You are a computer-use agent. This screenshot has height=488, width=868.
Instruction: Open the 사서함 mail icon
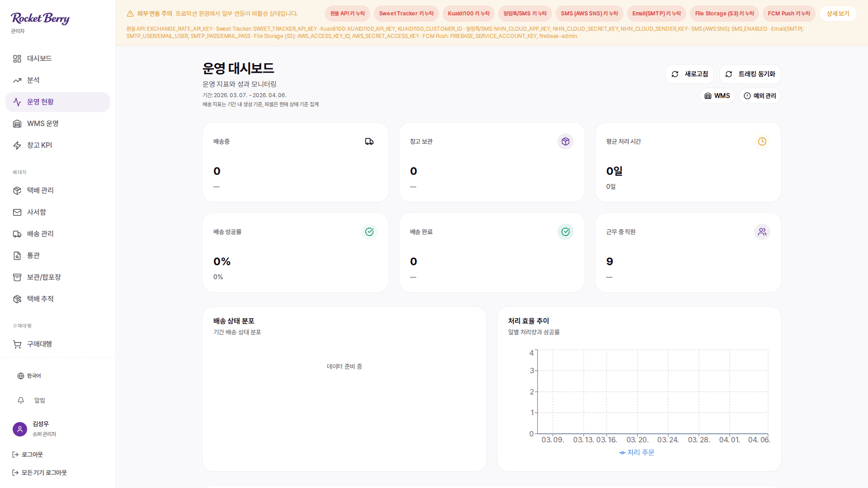pyautogui.click(x=17, y=212)
